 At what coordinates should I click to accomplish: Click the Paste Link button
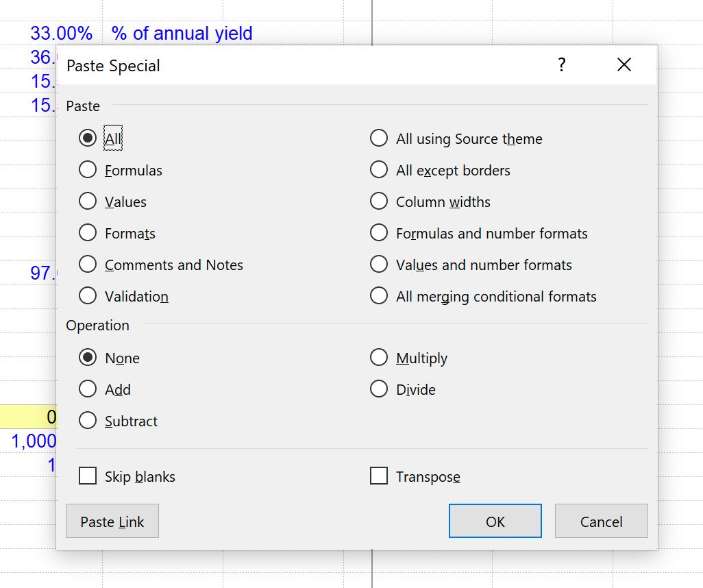point(112,522)
